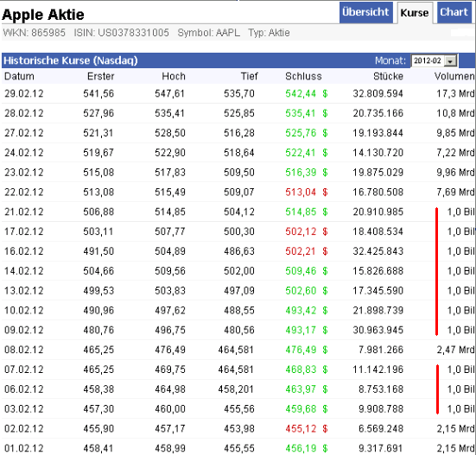Click the Volumen column header
The height and width of the screenshot is (455, 476).
(x=454, y=76)
